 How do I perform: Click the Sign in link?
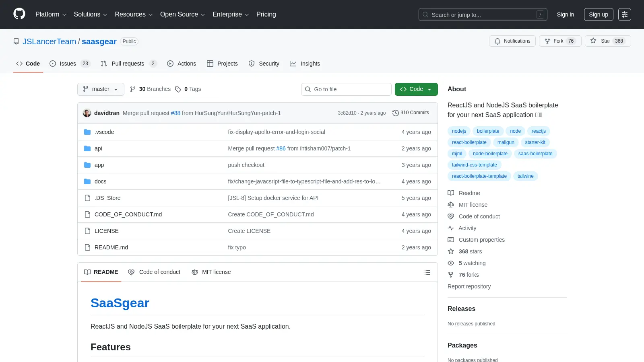pos(565,14)
